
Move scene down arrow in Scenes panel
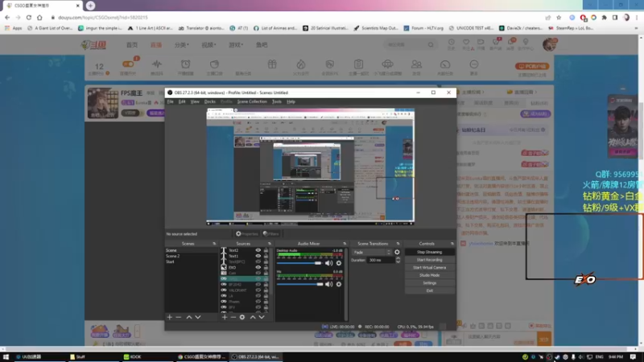198,317
